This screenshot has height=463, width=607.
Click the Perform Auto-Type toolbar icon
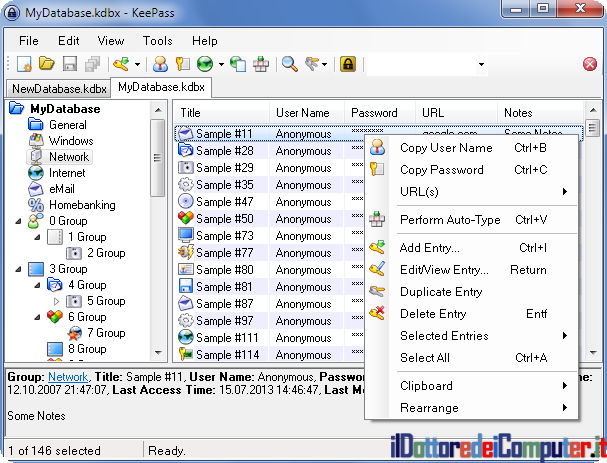(x=261, y=64)
